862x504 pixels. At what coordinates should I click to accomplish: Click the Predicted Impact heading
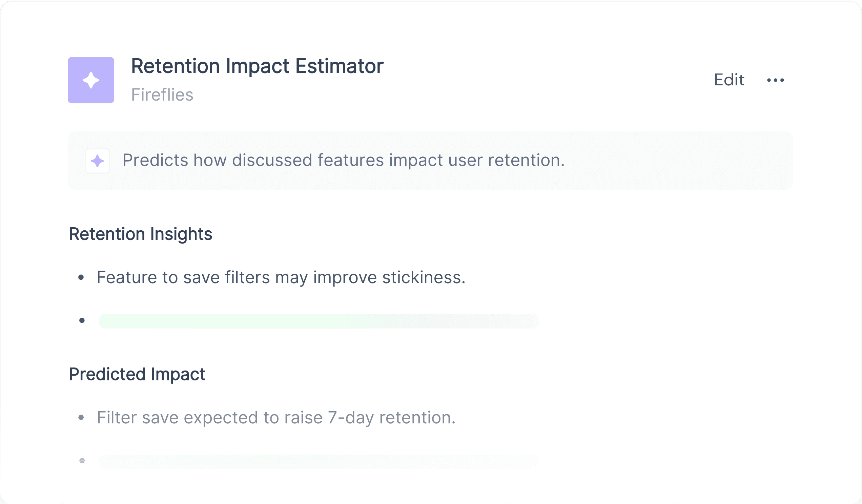tap(137, 374)
